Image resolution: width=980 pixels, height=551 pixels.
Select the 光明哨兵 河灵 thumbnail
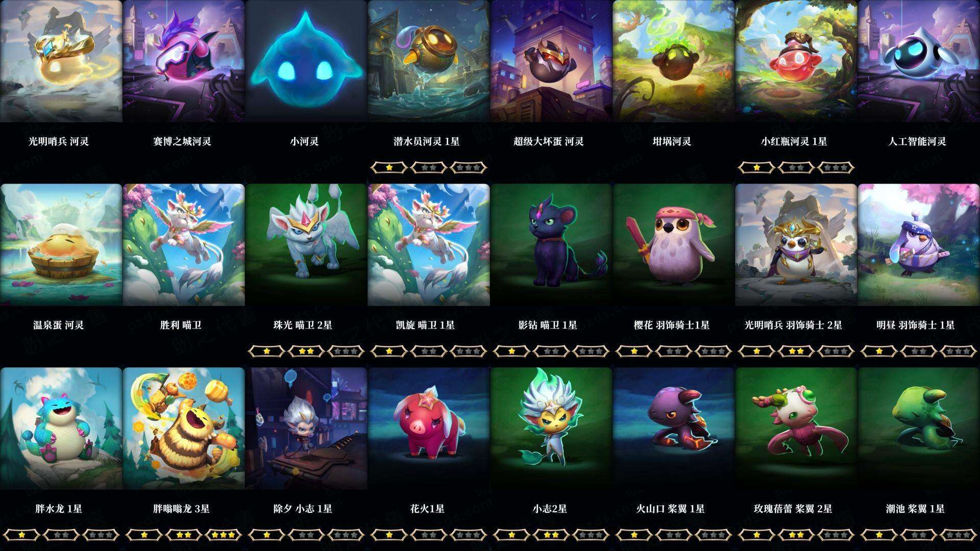click(61, 61)
